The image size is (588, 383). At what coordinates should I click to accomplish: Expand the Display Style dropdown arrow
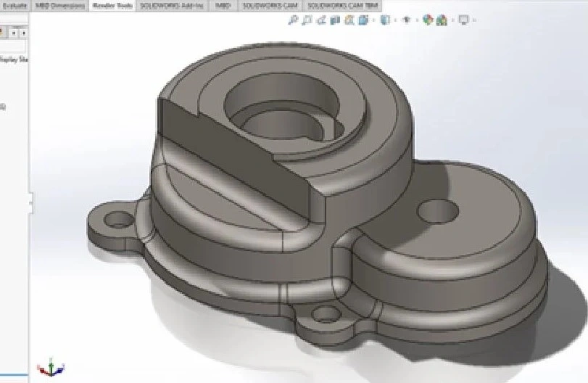tap(394, 20)
